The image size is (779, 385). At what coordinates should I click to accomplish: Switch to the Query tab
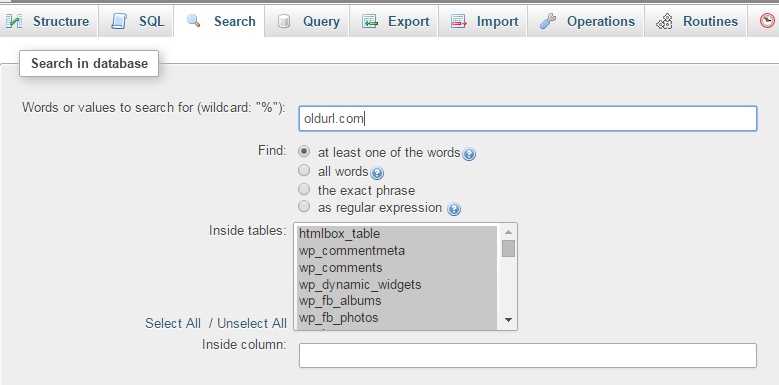click(307, 21)
